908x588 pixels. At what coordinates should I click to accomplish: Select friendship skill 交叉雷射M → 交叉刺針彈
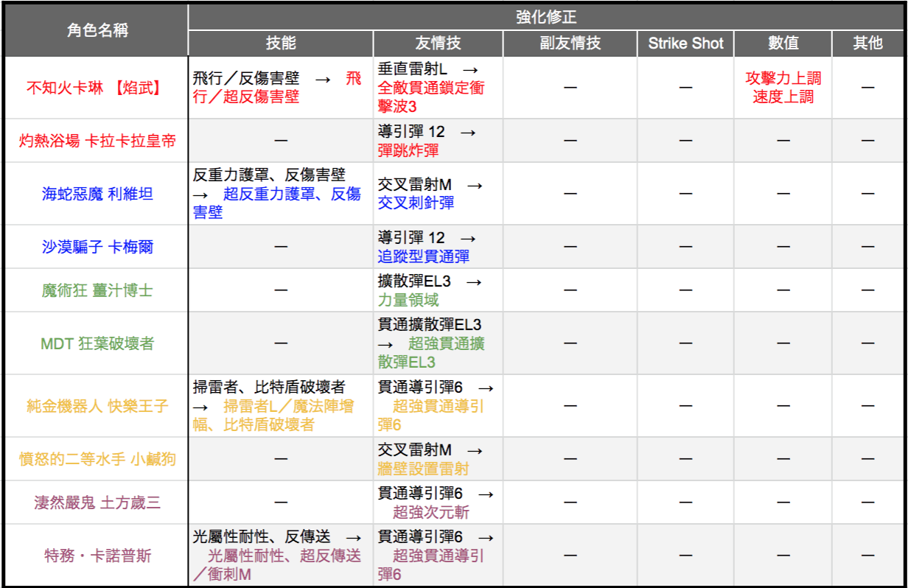tap(439, 195)
